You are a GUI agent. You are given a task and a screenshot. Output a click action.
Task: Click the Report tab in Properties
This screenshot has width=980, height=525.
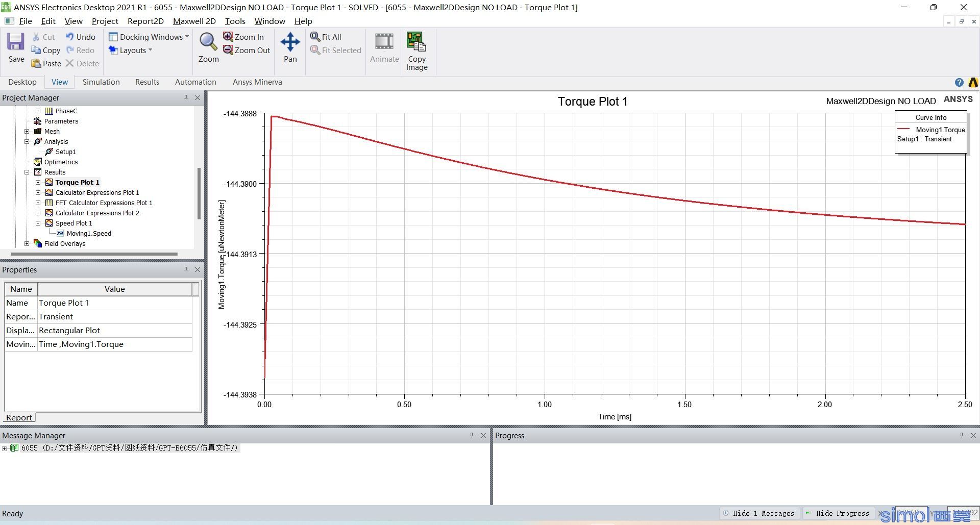(x=19, y=417)
